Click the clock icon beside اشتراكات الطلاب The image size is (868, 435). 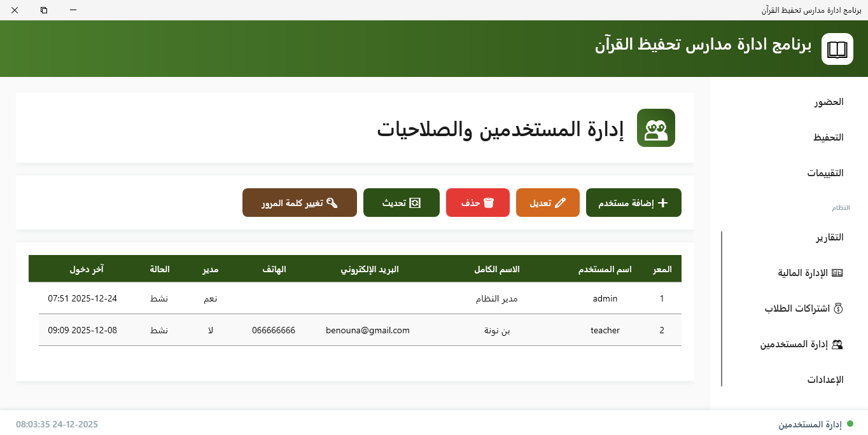tap(839, 308)
